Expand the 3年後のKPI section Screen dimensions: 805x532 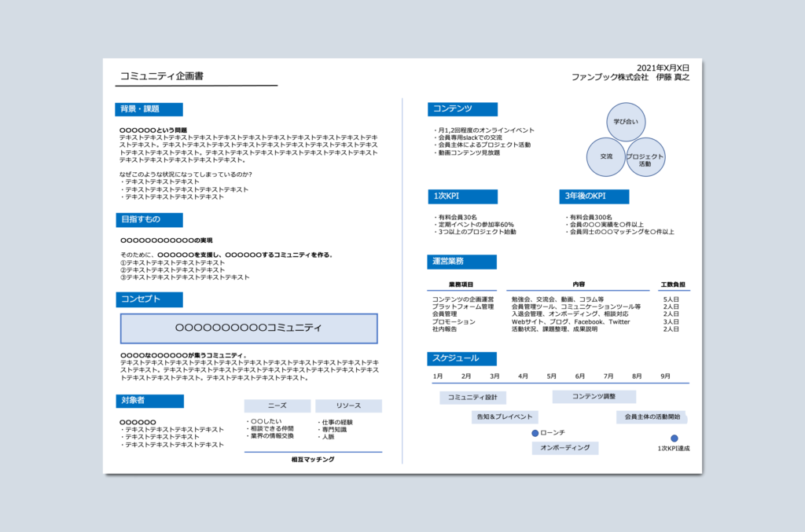[x=594, y=196]
